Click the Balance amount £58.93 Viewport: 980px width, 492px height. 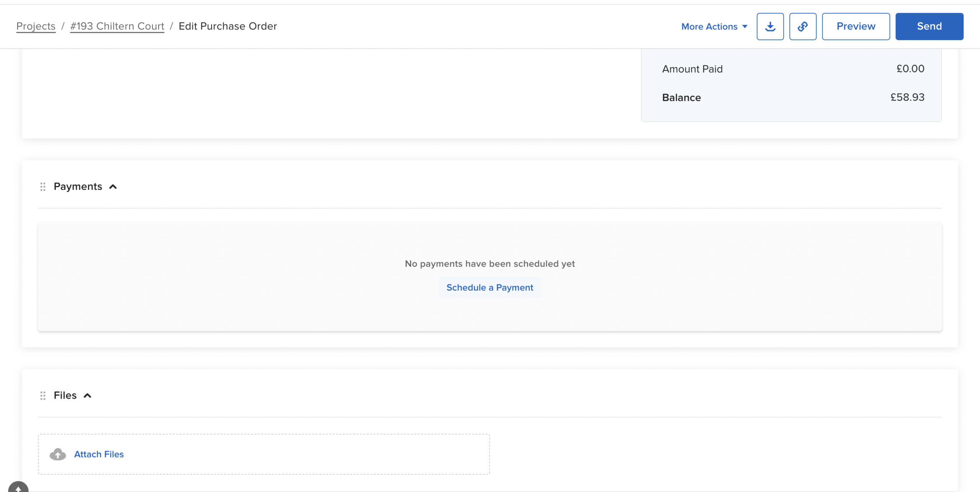tap(907, 97)
